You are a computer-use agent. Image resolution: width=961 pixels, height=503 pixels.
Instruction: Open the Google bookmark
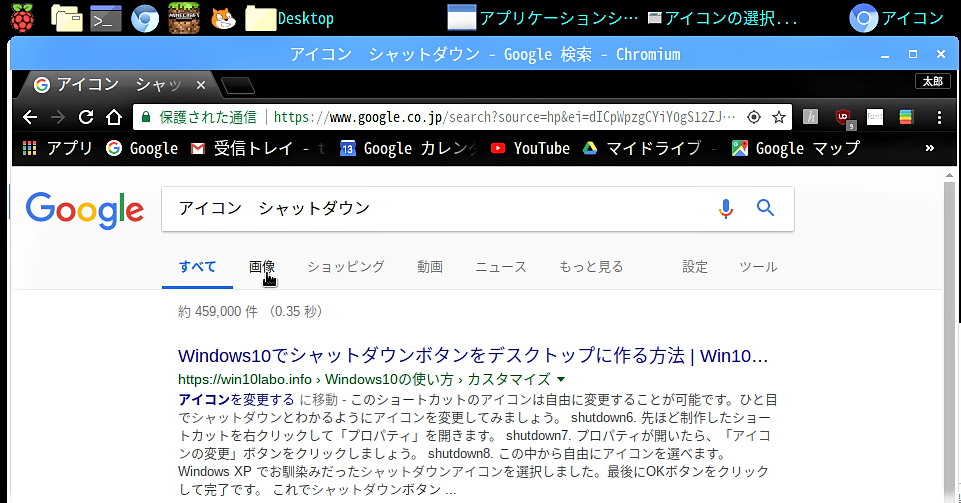coord(142,148)
